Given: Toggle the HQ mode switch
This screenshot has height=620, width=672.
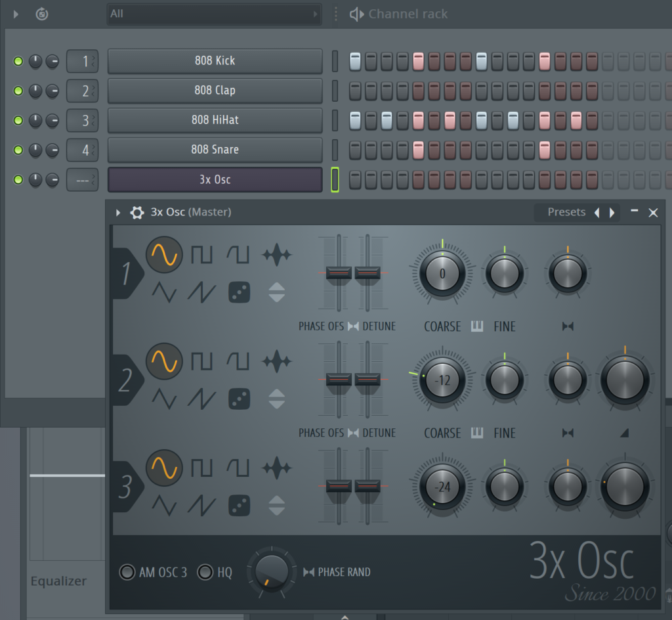Looking at the screenshot, I should pyautogui.click(x=205, y=572).
